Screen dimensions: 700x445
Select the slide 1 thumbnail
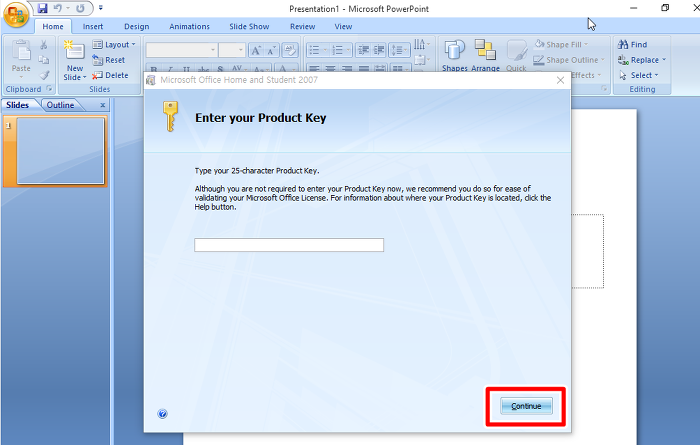[x=60, y=151]
